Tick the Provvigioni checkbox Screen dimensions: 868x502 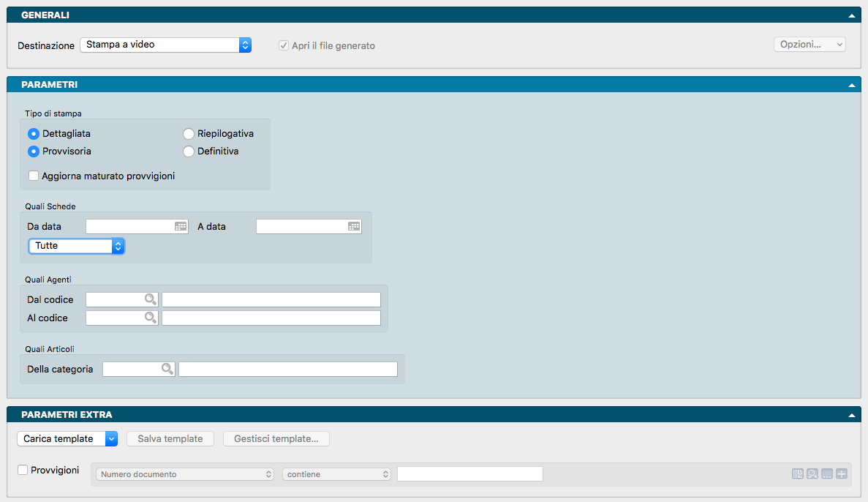coord(23,471)
